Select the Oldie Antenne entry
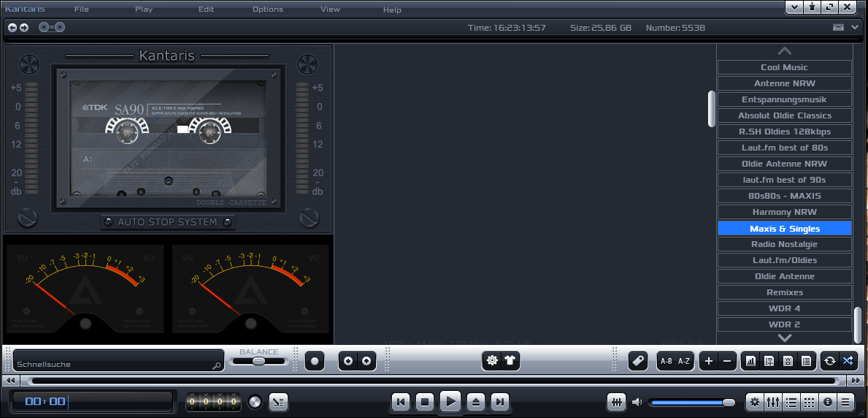Image resolution: width=868 pixels, height=418 pixels. pyautogui.click(x=784, y=276)
